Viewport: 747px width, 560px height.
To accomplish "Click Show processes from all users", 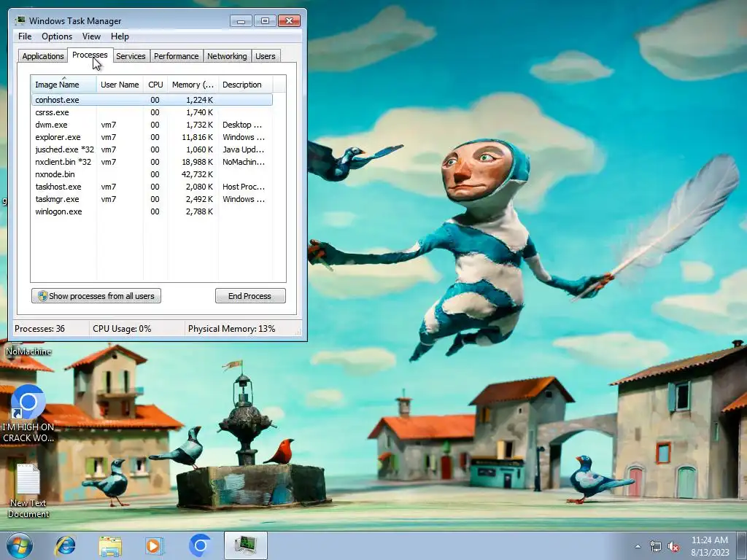I will tap(96, 296).
